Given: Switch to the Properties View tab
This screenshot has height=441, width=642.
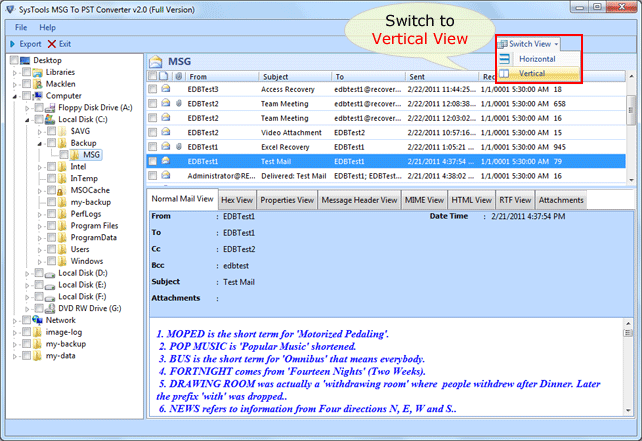Looking at the screenshot, I should (287, 200).
